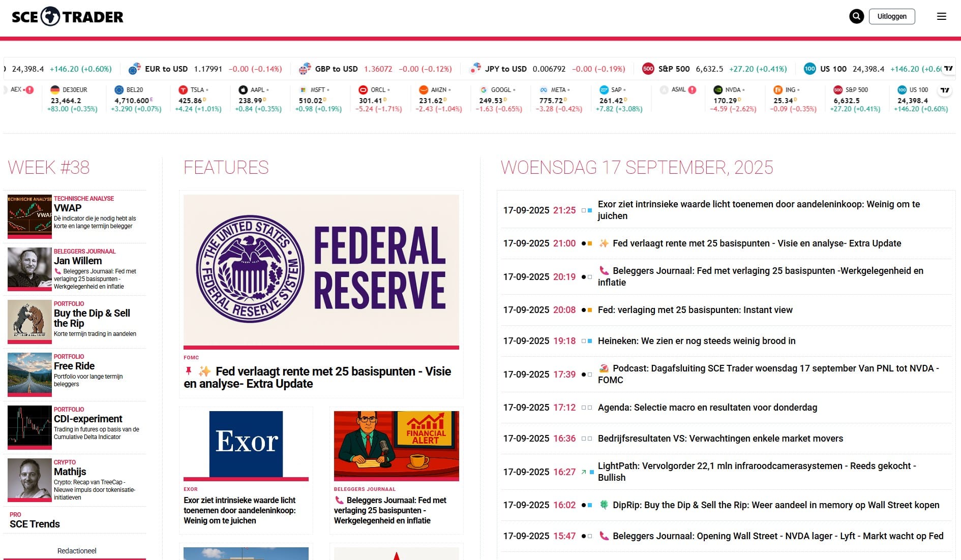
Task: Click the ASML error indicator icon
Action: click(x=692, y=90)
